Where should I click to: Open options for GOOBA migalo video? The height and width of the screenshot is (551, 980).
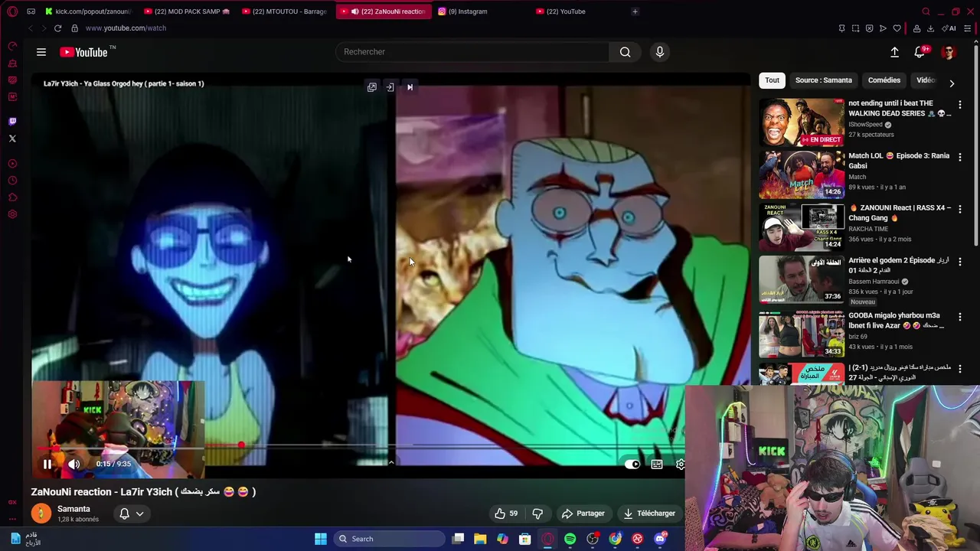point(960,316)
